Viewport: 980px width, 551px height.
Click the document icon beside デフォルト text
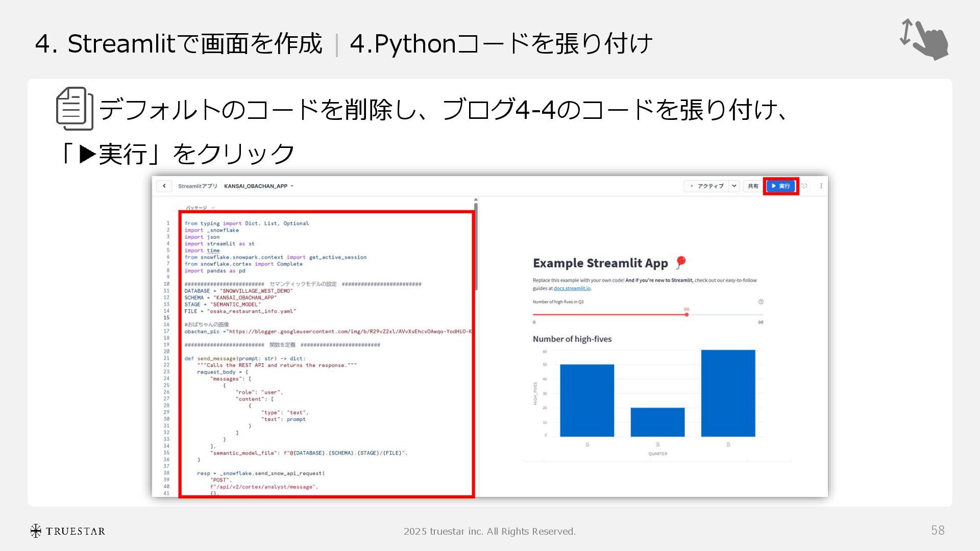click(75, 109)
